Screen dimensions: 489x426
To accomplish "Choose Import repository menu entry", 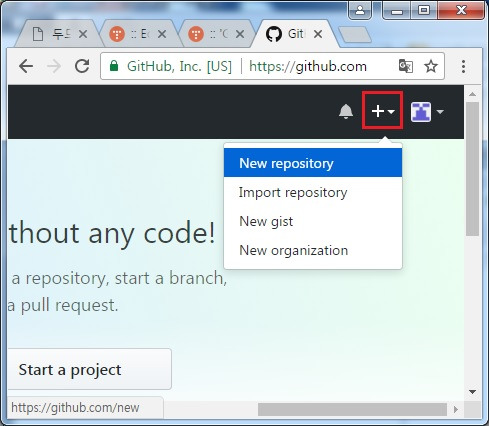I will point(313,192).
